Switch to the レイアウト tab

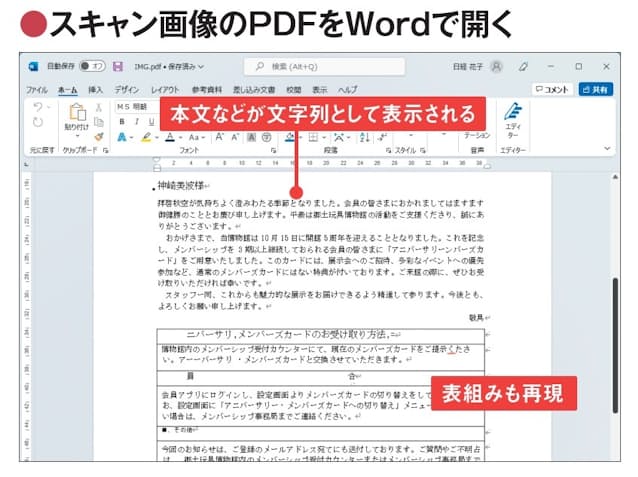[165, 90]
